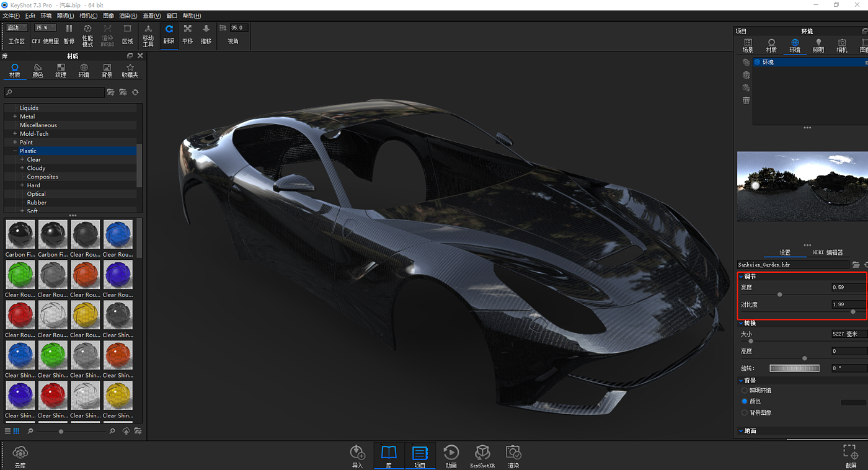Image resolution: width=868 pixels, height=470 pixels.
Task: Choose the Background Image radio option
Action: [x=745, y=413]
